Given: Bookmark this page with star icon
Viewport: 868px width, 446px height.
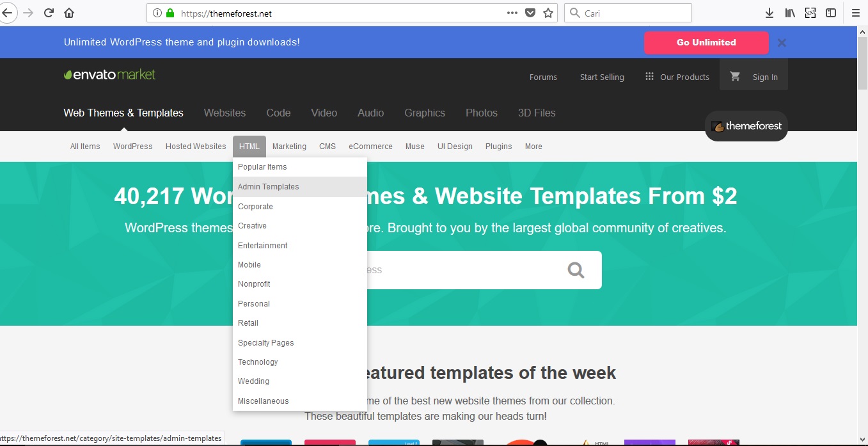Looking at the screenshot, I should click(x=548, y=13).
